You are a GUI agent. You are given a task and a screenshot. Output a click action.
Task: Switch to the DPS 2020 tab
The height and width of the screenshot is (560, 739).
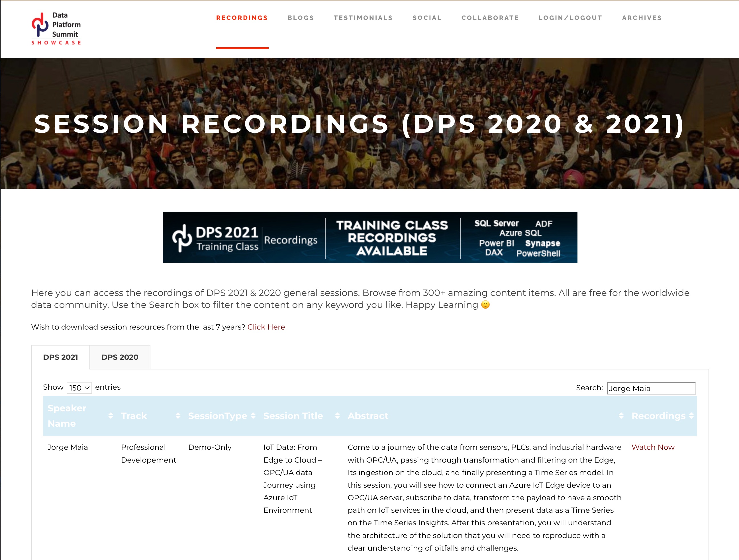coord(120,357)
